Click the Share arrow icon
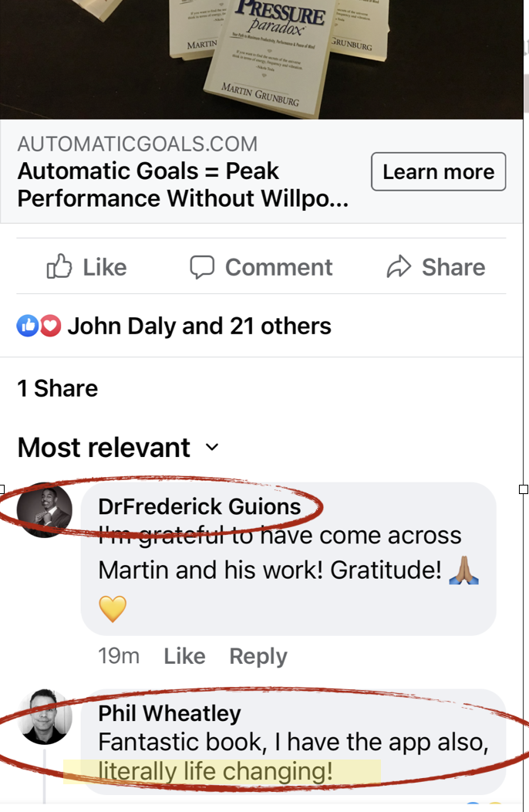This screenshot has height=812, width=529. coord(399,267)
